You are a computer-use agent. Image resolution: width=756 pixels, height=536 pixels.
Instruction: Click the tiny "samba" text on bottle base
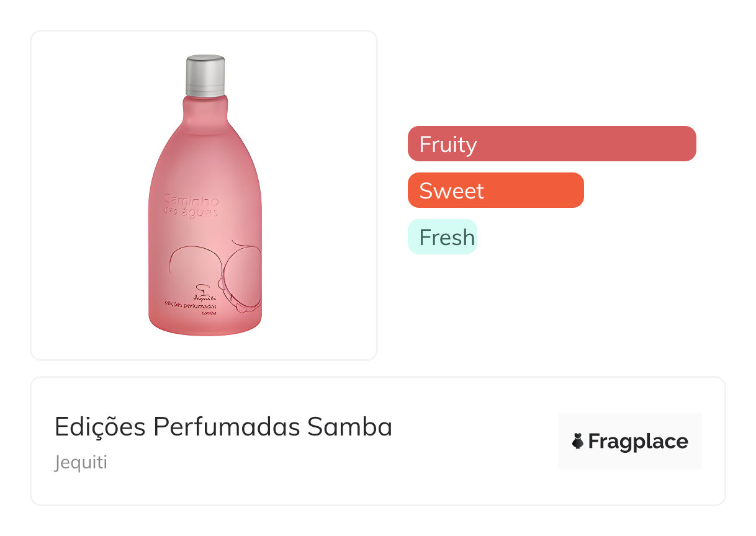click(209, 314)
